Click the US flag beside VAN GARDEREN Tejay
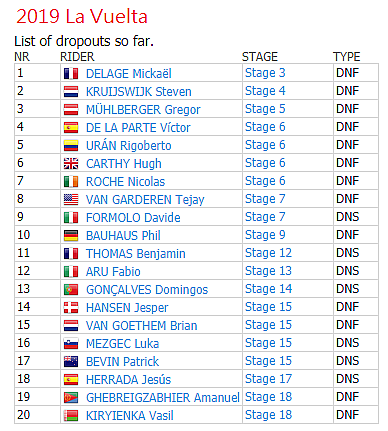The image size is (388, 431). 71,200
